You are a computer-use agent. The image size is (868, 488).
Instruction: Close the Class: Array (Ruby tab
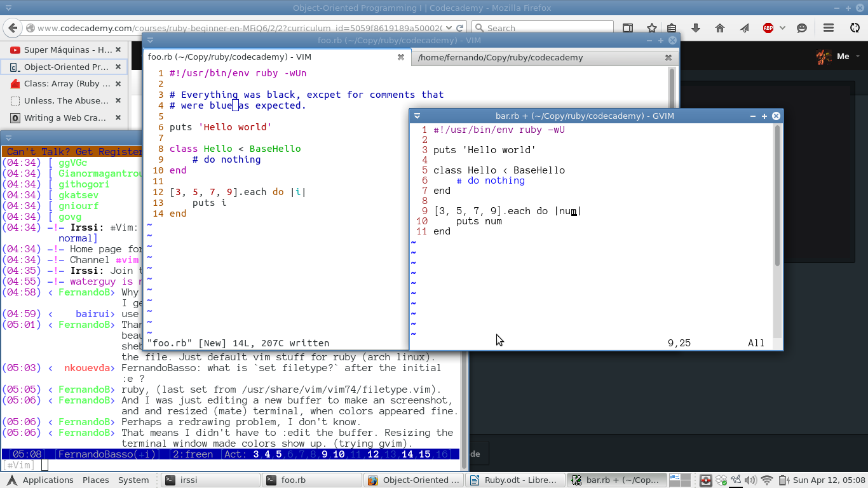(x=118, y=84)
